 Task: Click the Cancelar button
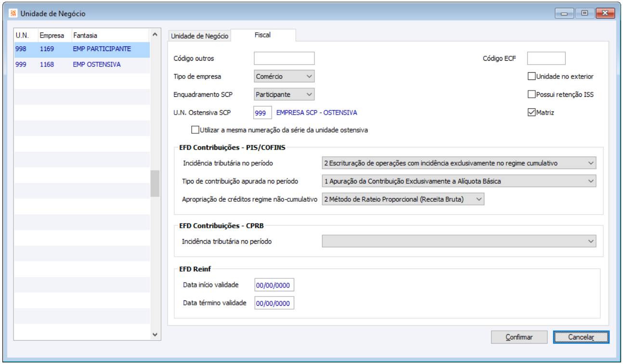coord(581,337)
